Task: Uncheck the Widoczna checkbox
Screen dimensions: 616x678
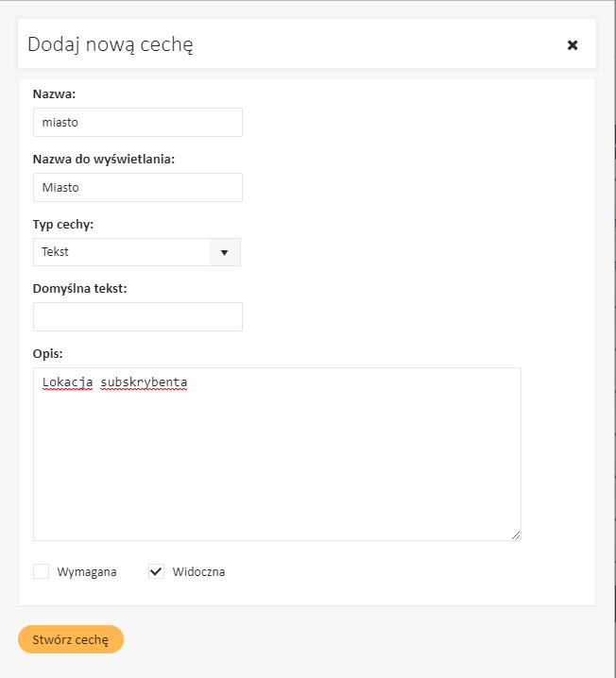Action: pos(157,571)
